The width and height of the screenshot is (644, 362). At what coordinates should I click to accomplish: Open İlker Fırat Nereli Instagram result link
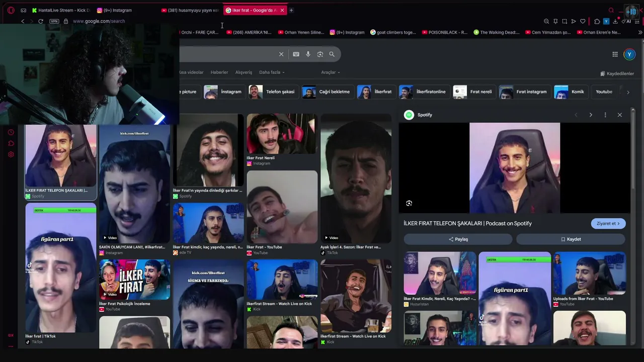pos(261,158)
